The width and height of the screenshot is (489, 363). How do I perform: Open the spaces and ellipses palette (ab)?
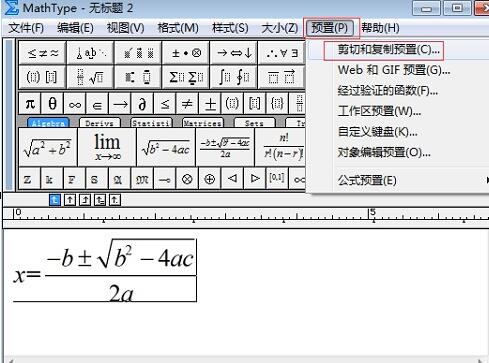90,53
